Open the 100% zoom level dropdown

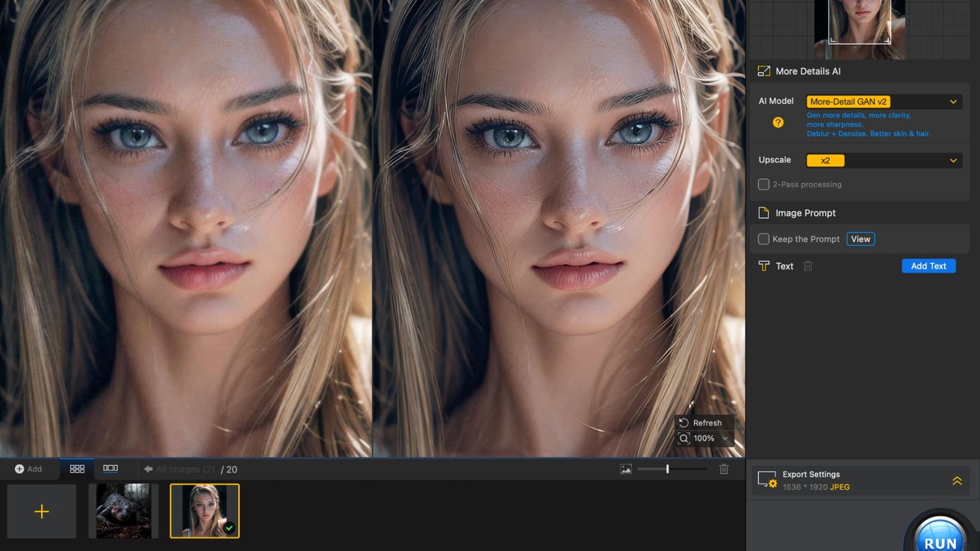[725, 438]
